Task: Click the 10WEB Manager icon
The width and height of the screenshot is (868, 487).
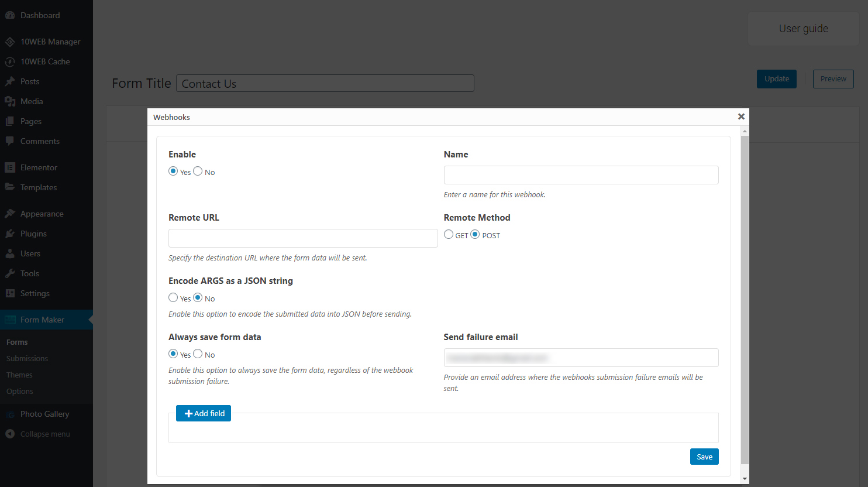Action: pos(10,42)
